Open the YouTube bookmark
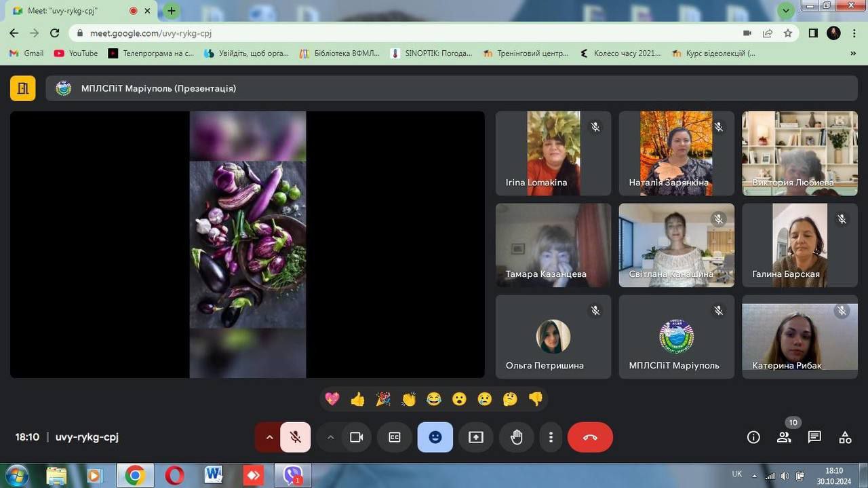The width and height of the screenshot is (868, 488). click(x=76, y=53)
